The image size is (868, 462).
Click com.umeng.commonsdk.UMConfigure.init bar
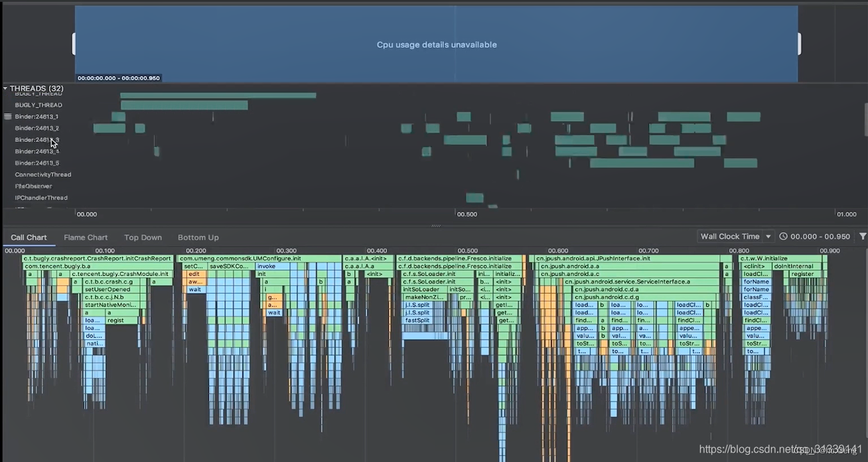259,258
